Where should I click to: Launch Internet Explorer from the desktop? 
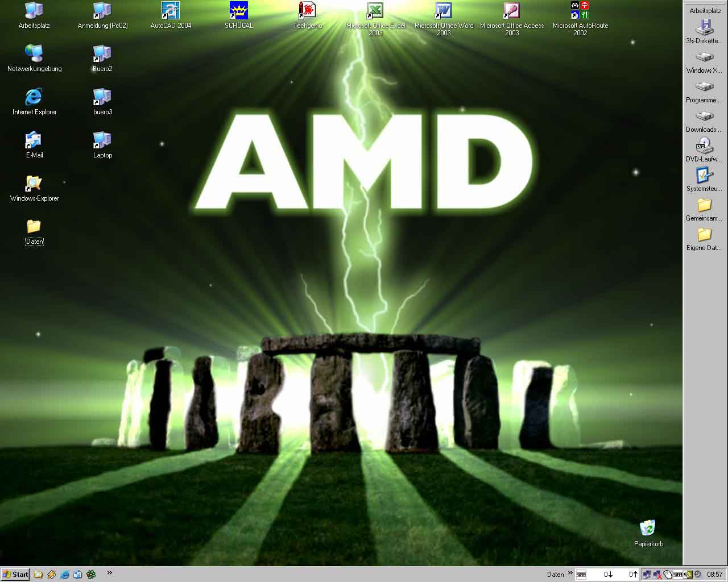click(34, 102)
